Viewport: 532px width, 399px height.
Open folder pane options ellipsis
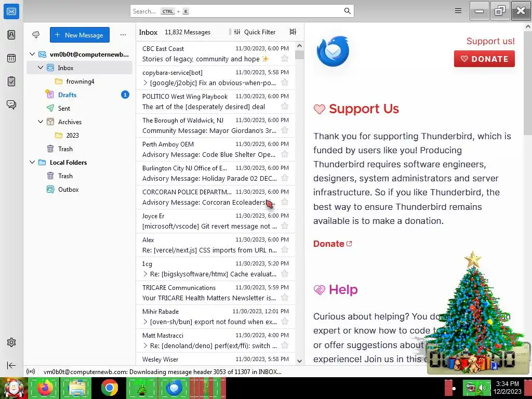coord(123,35)
